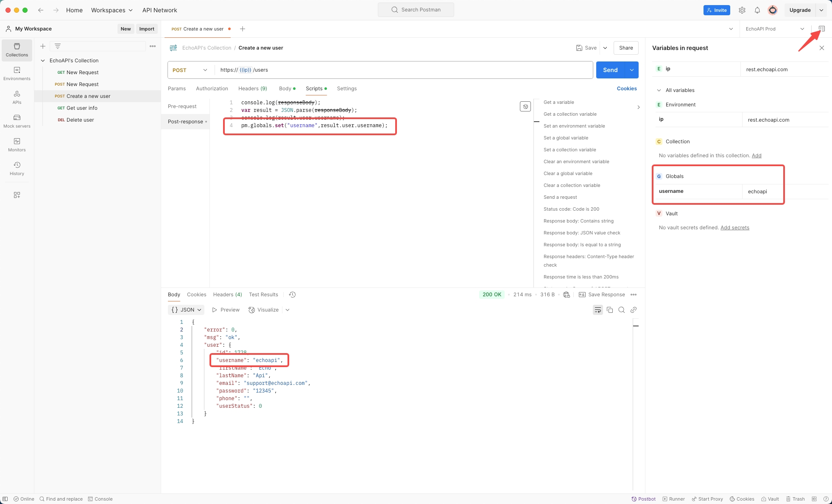The height and width of the screenshot is (504, 832).
Task: Open the Console in status bar
Action: coord(100,499)
